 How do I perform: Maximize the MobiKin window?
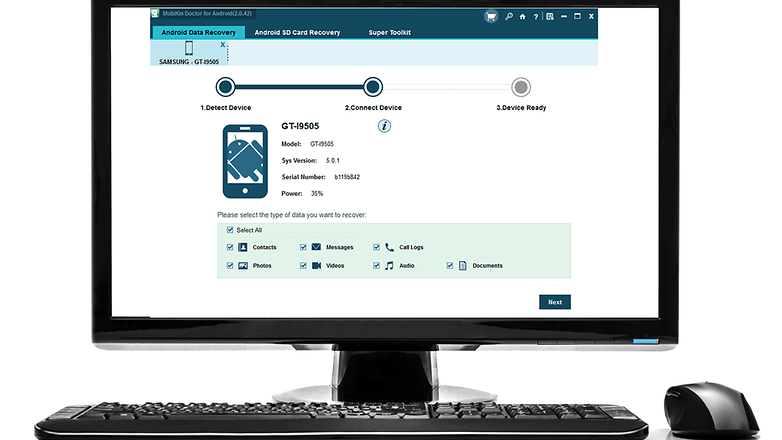pyautogui.click(x=577, y=16)
